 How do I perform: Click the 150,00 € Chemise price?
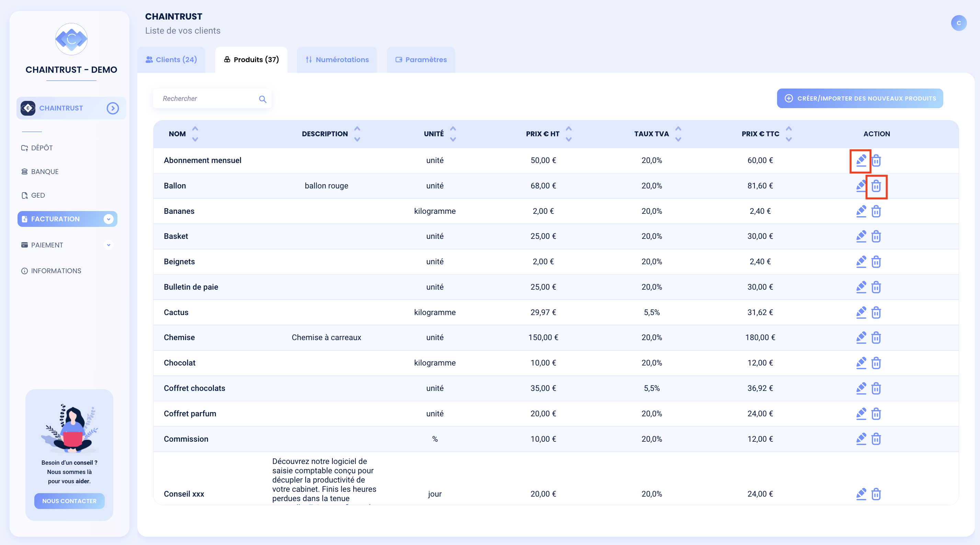(543, 337)
